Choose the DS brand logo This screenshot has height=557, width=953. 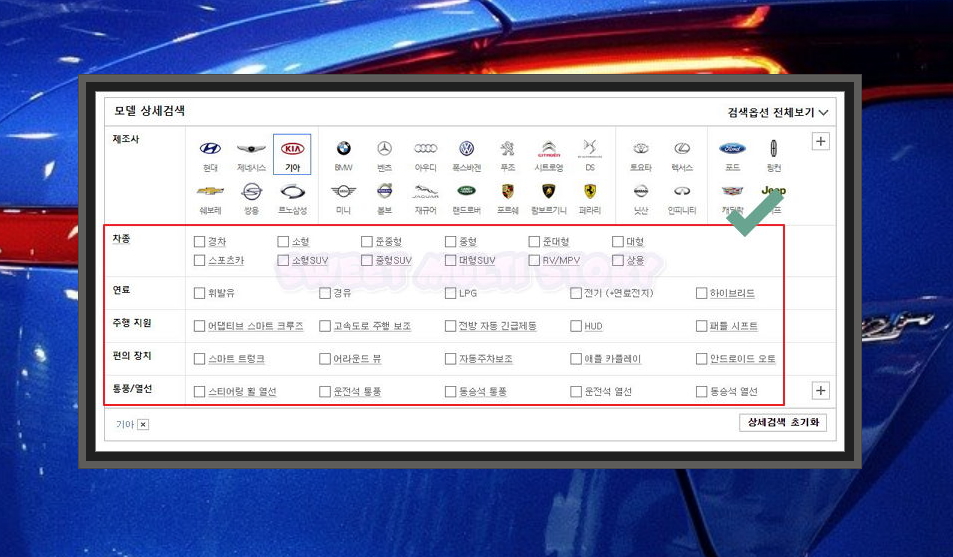point(590,148)
